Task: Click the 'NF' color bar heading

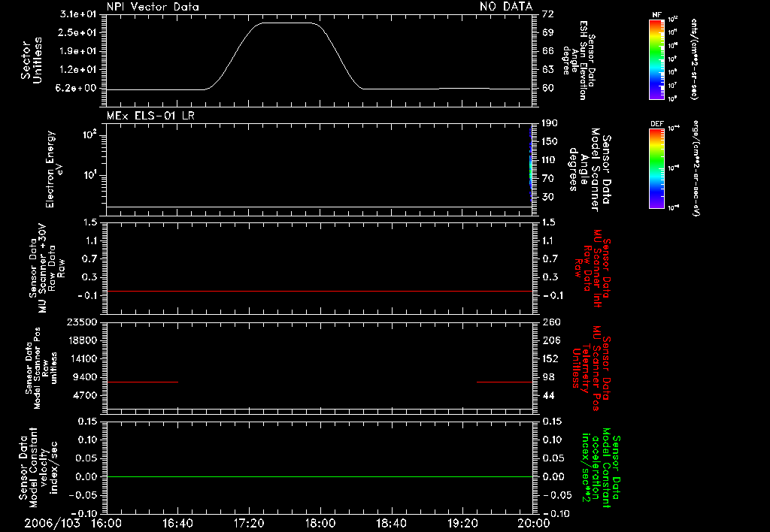Action: coord(656,15)
